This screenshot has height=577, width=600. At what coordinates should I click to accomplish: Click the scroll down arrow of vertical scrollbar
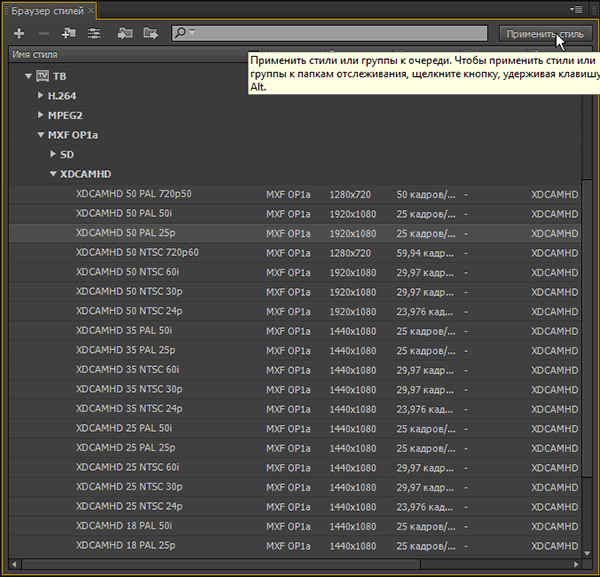tap(587, 553)
